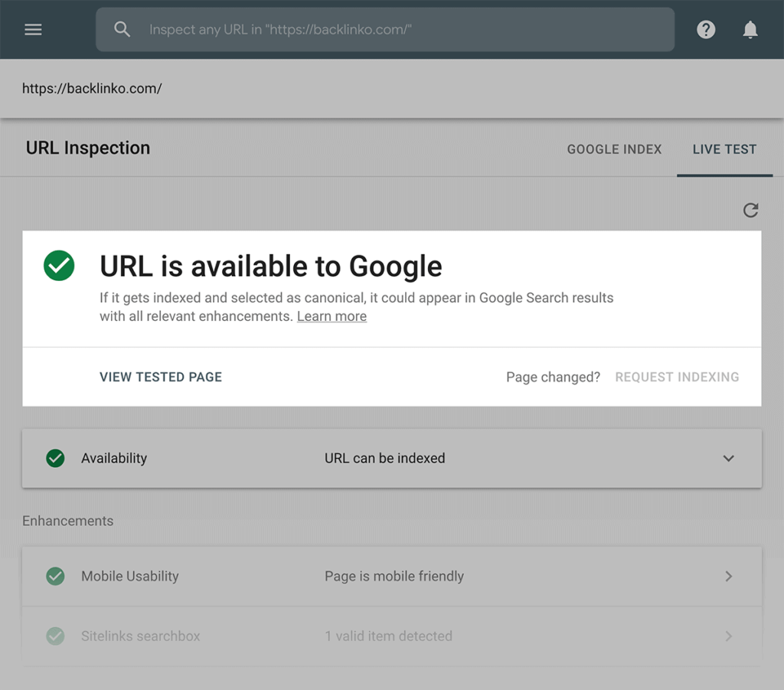
Task: Click the Page is mobile friendly row text
Action: [394, 576]
